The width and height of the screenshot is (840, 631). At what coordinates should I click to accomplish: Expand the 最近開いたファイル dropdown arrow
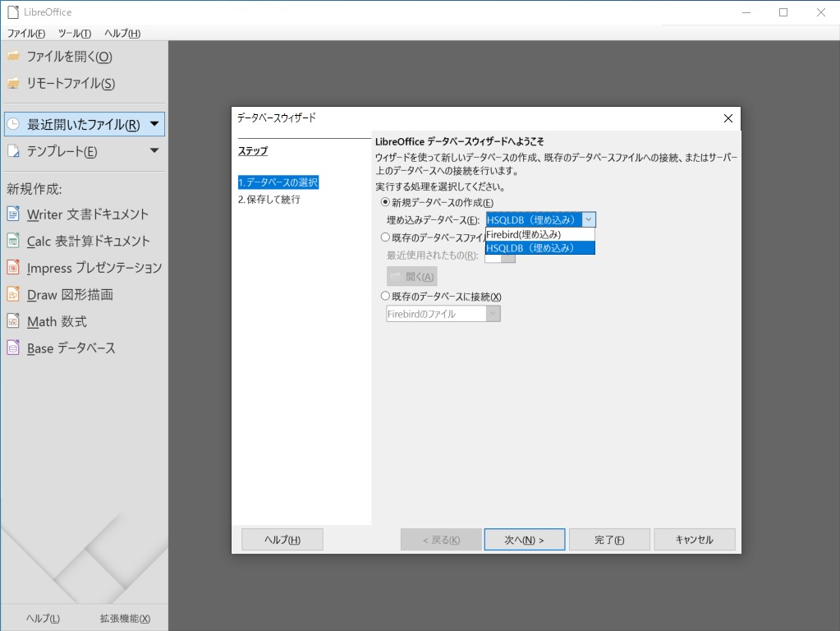[x=156, y=123]
